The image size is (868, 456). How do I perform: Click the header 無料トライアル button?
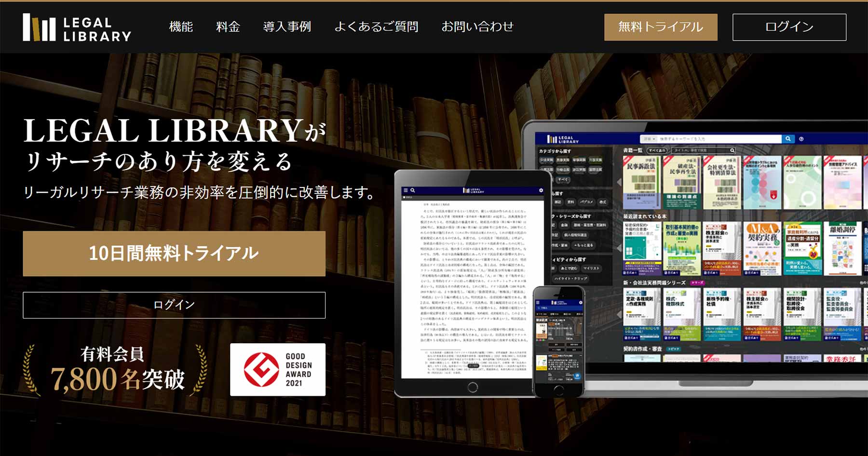point(661,27)
